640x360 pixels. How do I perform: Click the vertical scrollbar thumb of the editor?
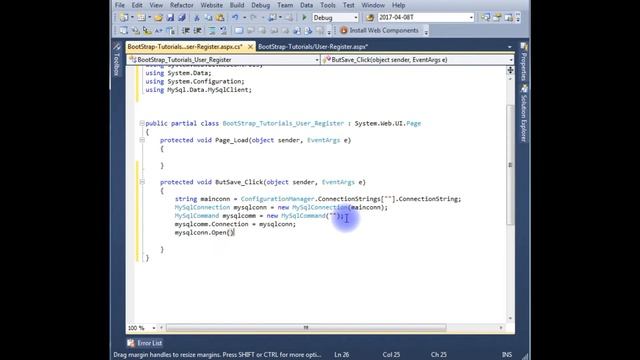(x=510, y=164)
